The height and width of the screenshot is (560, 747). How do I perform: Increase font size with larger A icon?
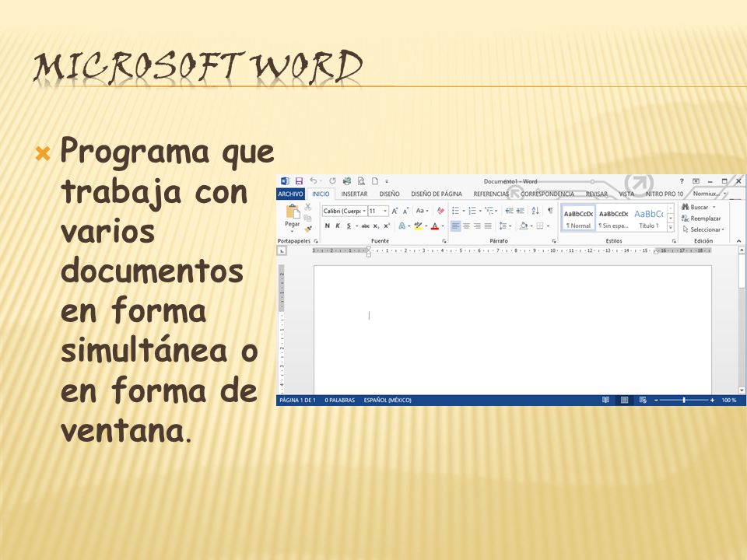coord(395,211)
